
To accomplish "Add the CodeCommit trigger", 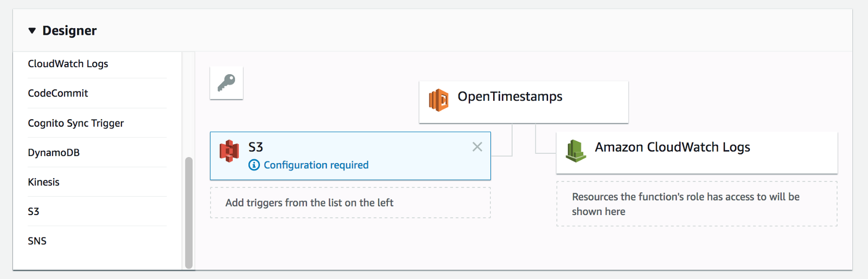I will (x=97, y=93).
